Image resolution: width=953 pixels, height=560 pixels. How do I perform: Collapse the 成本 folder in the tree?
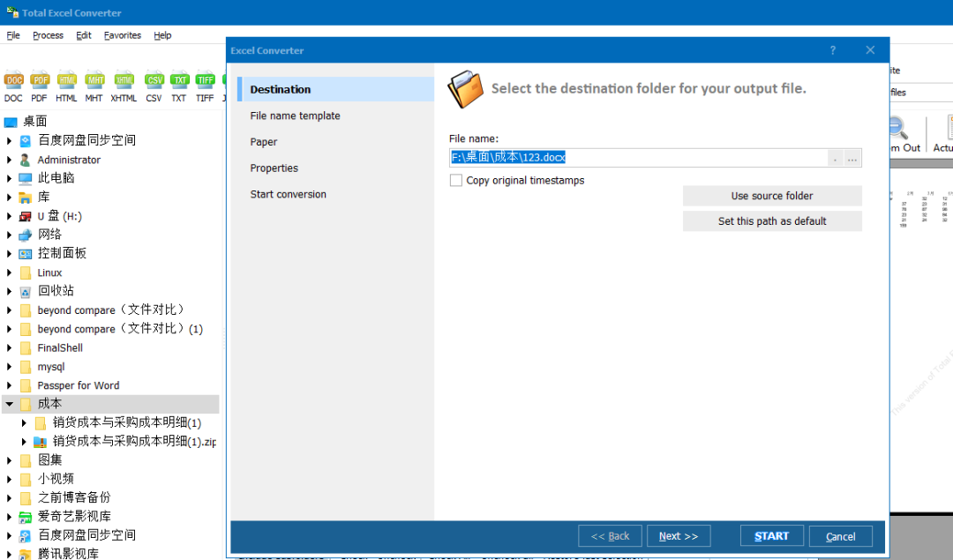[7, 403]
